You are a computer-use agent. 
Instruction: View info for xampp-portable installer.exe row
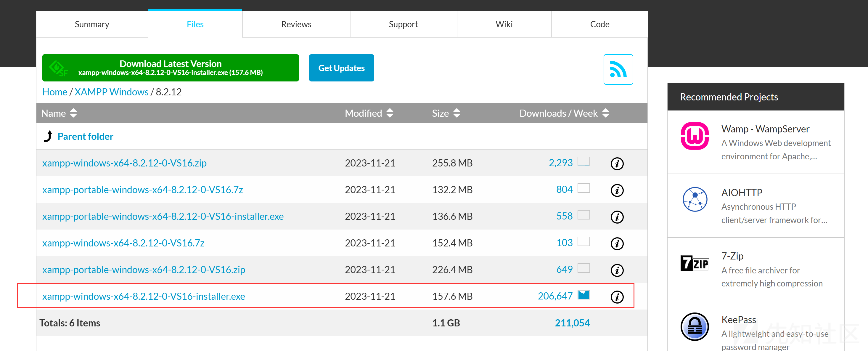point(617,217)
